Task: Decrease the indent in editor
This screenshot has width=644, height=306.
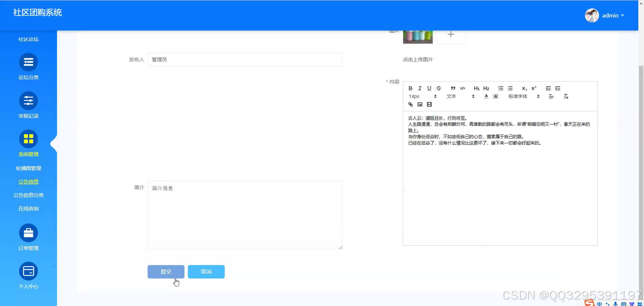Action: click(x=548, y=88)
